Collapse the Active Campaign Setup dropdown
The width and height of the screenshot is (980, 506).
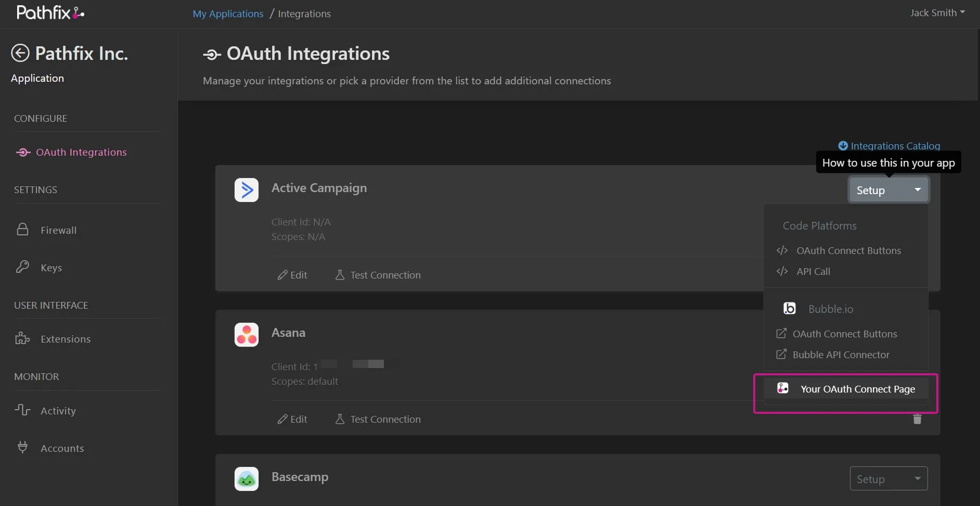click(888, 190)
